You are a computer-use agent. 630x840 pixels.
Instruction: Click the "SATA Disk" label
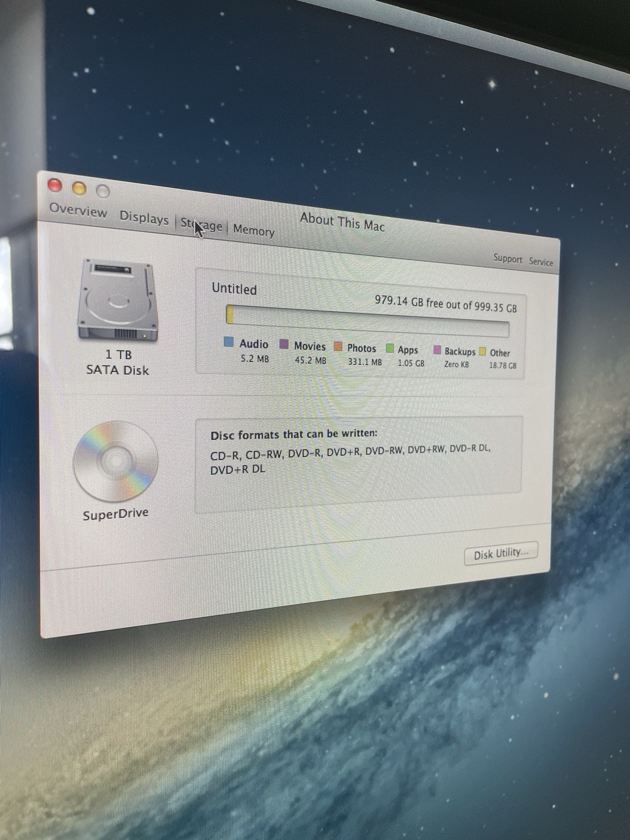(x=118, y=370)
